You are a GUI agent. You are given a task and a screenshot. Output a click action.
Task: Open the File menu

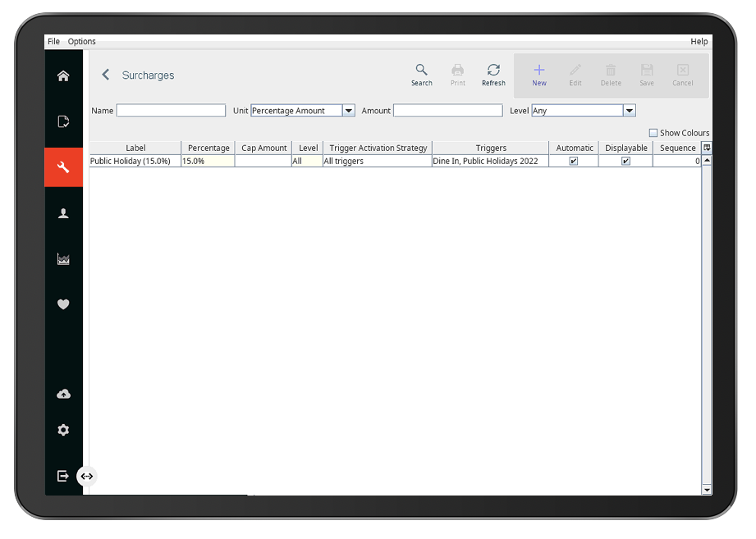[x=53, y=41]
